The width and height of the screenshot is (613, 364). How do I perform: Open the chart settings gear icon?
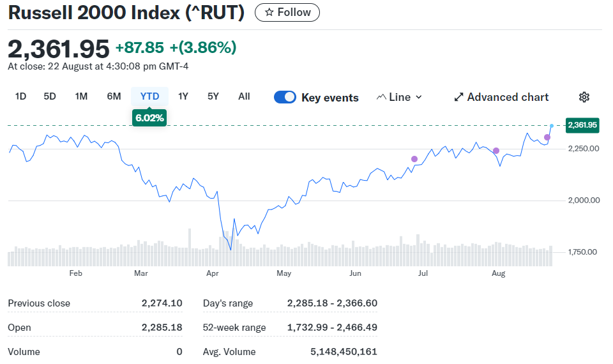tap(584, 97)
